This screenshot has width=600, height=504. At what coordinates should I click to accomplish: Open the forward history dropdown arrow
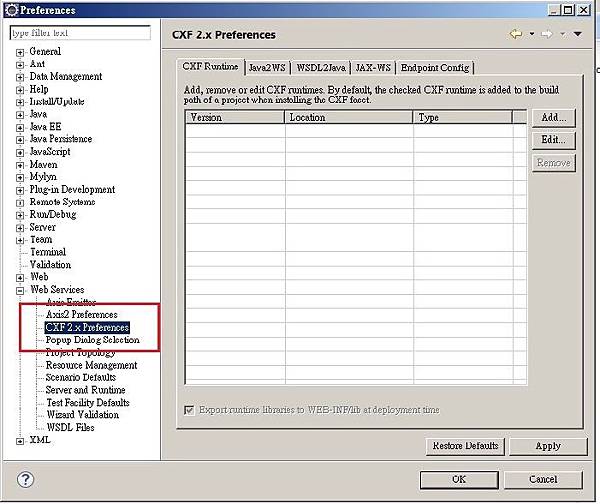click(563, 34)
